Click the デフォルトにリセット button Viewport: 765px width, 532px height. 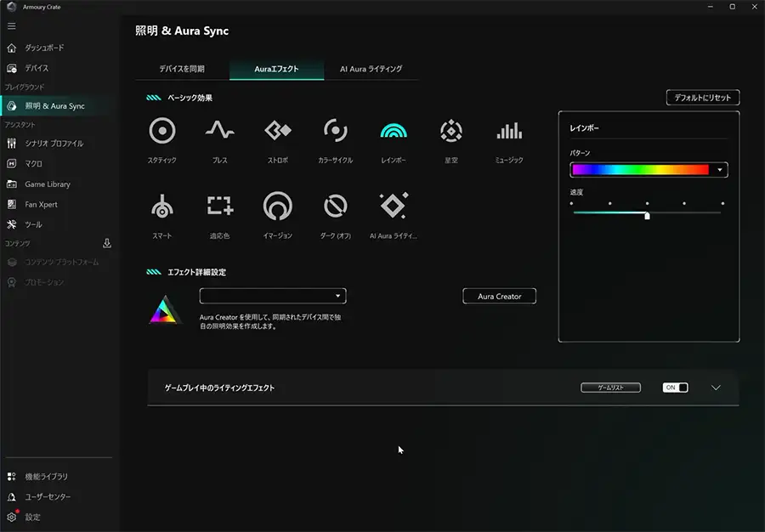click(x=703, y=98)
